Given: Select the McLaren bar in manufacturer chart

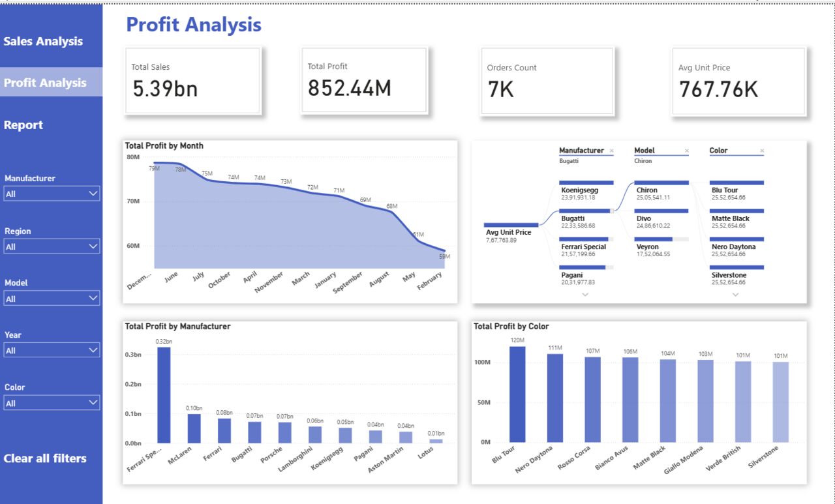Looking at the screenshot, I should click(194, 428).
